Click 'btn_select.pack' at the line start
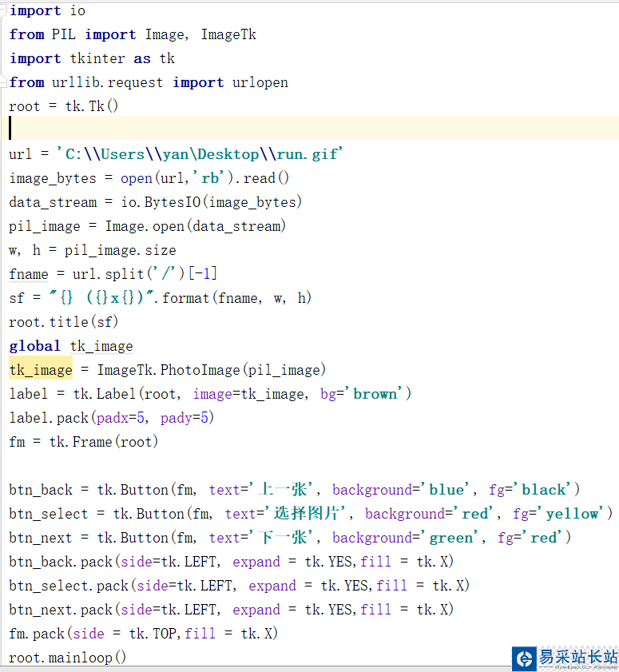 (x=69, y=586)
